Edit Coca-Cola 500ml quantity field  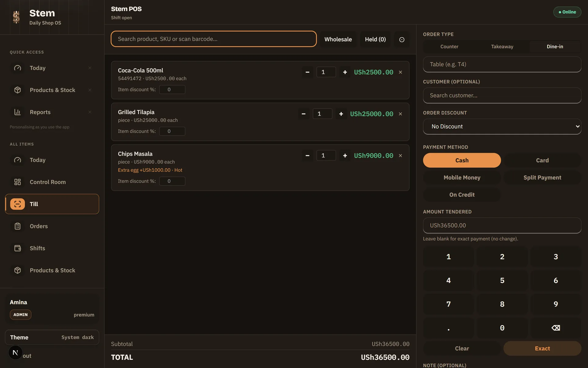pos(326,72)
